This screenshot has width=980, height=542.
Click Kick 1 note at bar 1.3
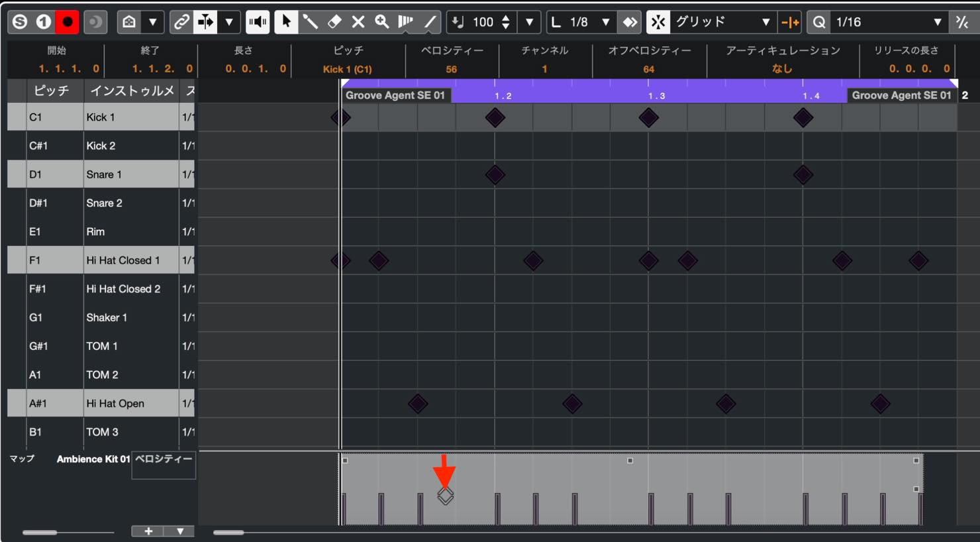[x=648, y=118]
